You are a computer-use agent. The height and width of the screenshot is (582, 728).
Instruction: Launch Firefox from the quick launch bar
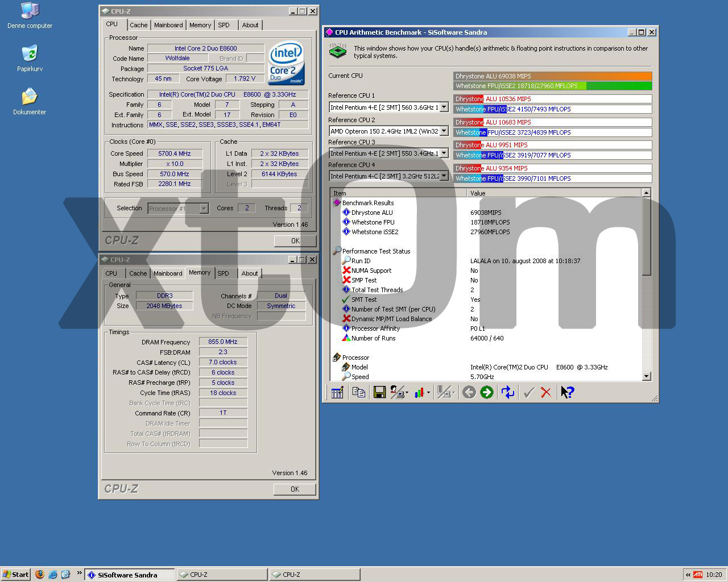[39, 574]
